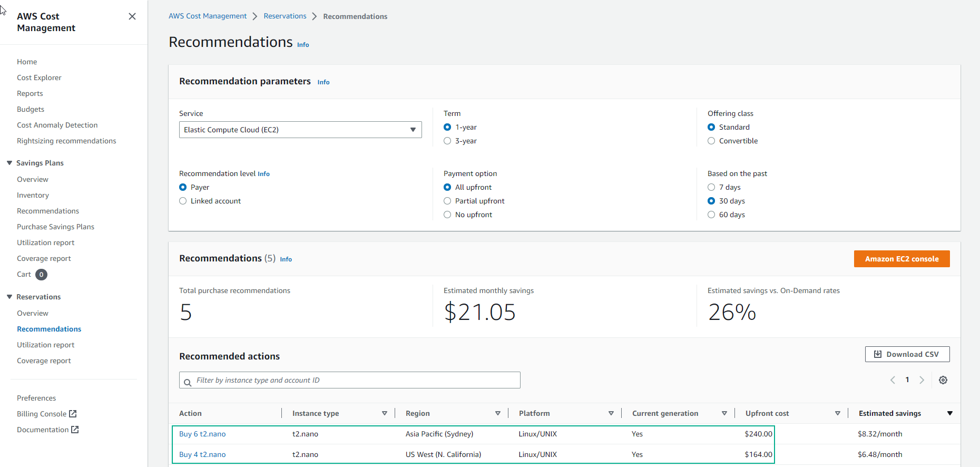
Task: Click the Amazon EC2 console button
Action: [901, 259]
